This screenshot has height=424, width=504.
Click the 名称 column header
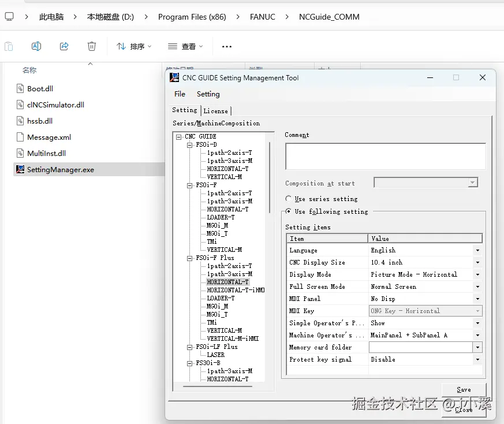pyautogui.click(x=29, y=70)
